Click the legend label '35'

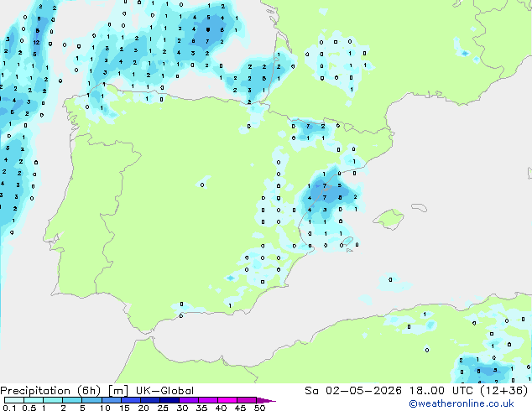click(x=201, y=408)
